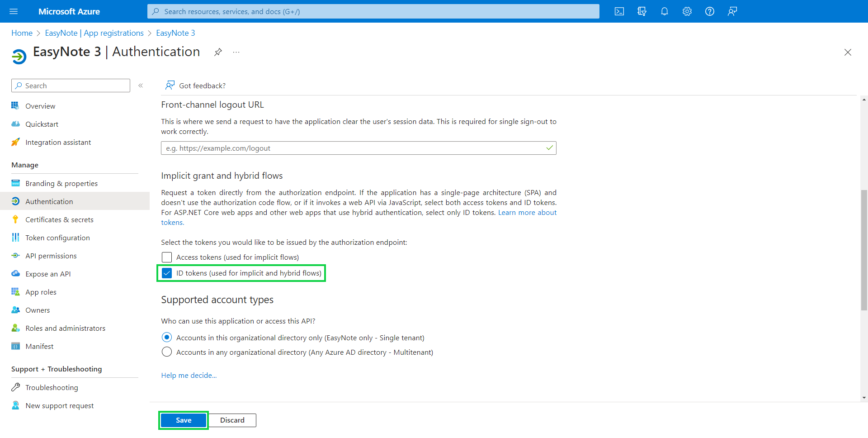This screenshot has height=438, width=868.
Task: Click Help me decide link
Action: tap(189, 375)
